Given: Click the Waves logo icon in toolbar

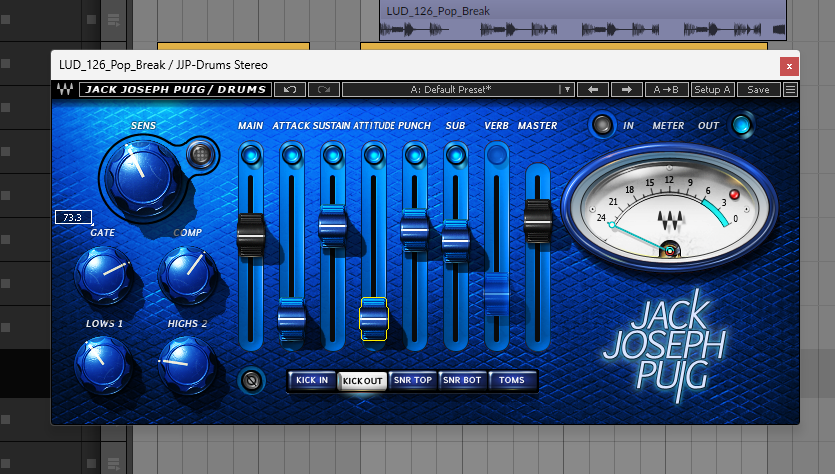Looking at the screenshot, I should [x=65, y=89].
